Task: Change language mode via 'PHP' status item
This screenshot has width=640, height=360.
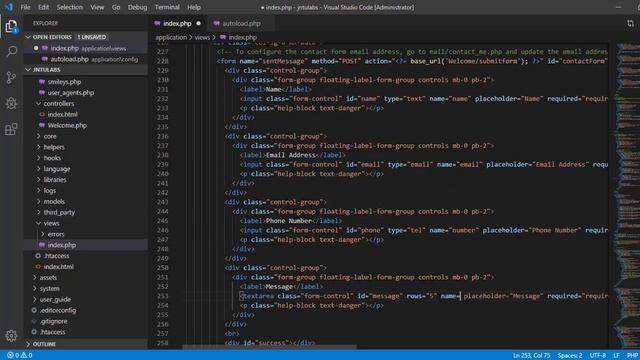Action: 632,355
